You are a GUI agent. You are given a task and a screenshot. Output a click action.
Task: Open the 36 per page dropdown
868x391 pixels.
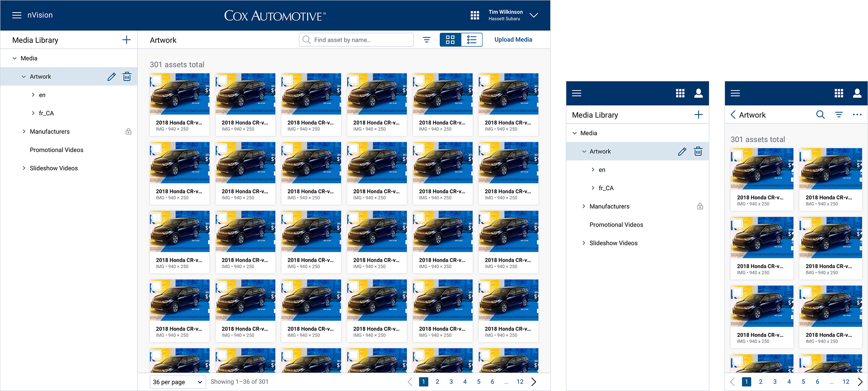(178, 382)
